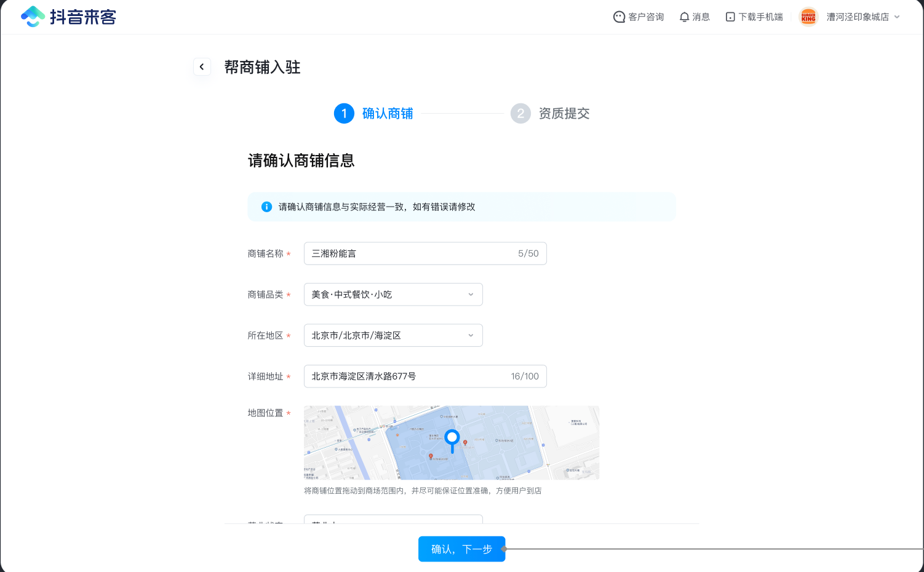The width and height of the screenshot is (924, 572).
Task: Click the blue info icon in notice banner
Action: point(266,207)
